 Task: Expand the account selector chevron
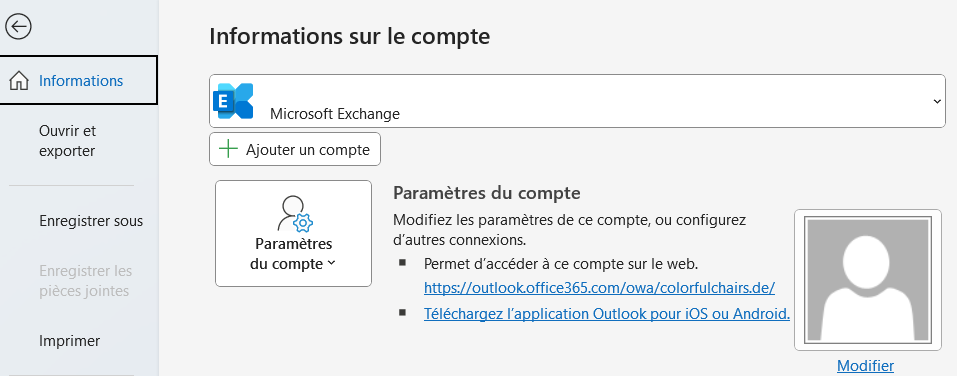[937, 101]
